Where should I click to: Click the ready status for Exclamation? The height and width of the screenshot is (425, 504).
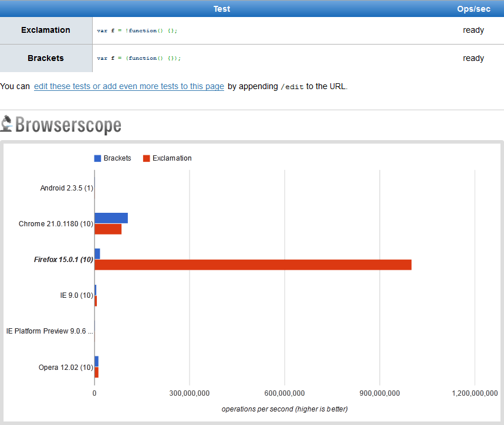pos(473,30)
